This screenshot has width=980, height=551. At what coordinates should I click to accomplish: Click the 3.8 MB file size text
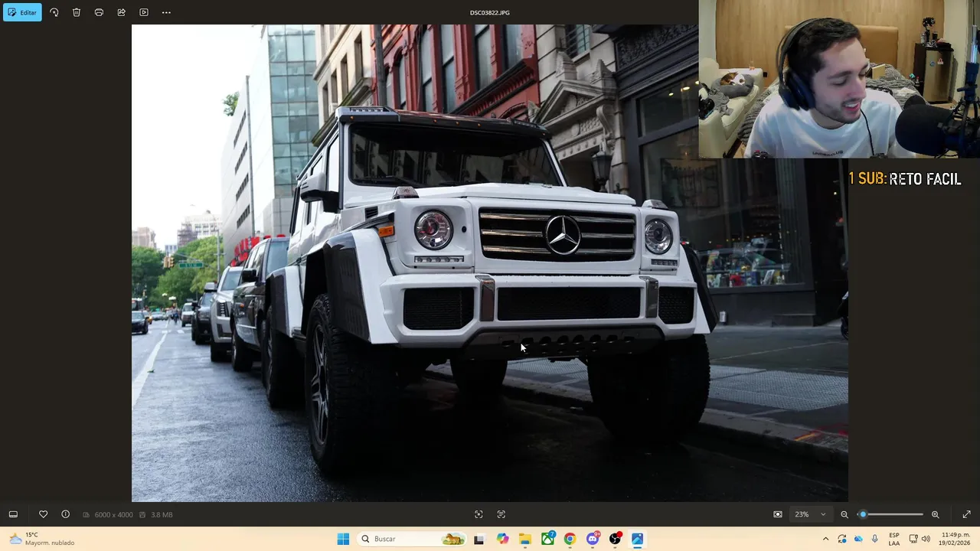point(162,515)
